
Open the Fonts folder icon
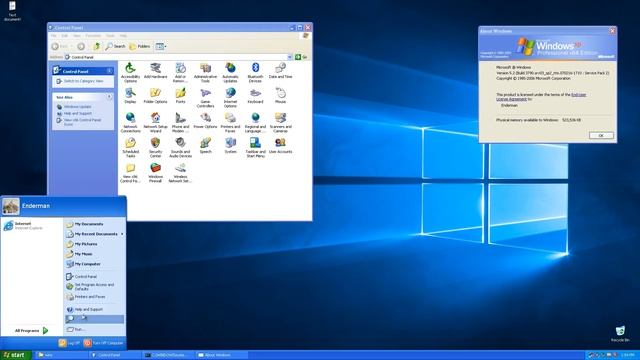click(180, 96)
